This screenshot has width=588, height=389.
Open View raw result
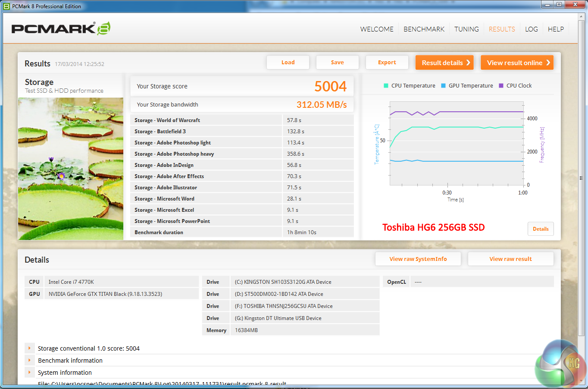(511, 259)
